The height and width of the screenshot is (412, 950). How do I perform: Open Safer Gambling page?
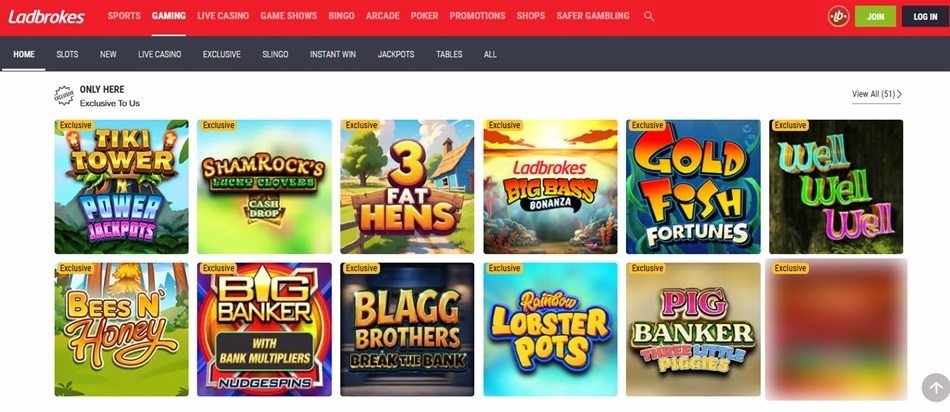[x=593, y=16]
